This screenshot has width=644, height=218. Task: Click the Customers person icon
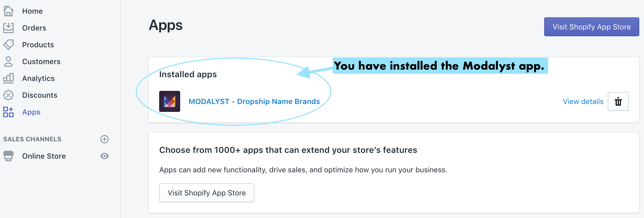(8, 61)
